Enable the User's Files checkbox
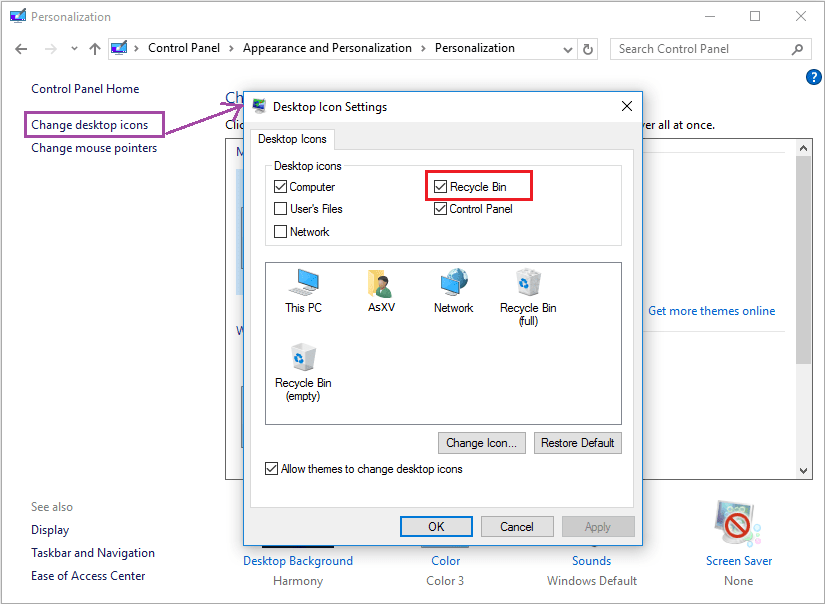825x604 pixels. point(281,209)
